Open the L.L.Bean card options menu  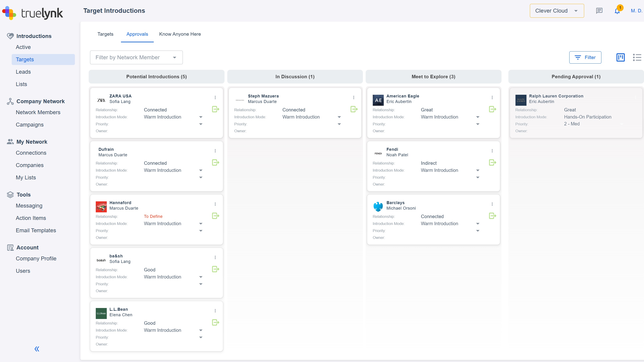pos(215,311)
